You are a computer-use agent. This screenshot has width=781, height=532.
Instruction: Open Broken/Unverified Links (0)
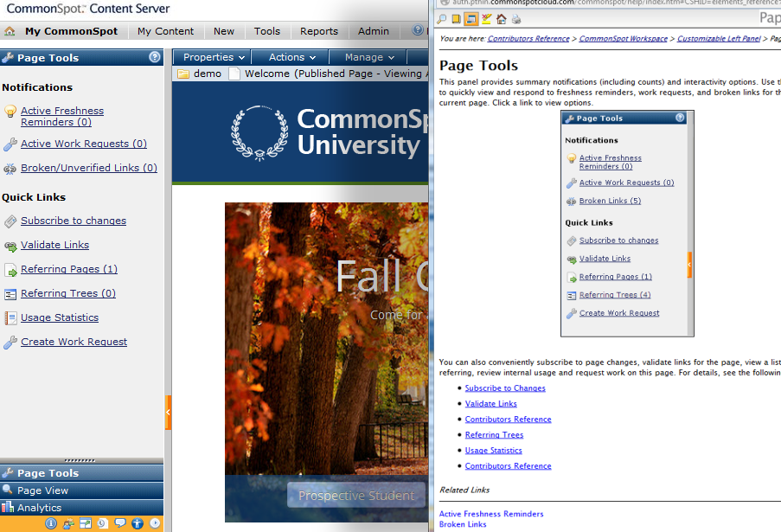tap(89, 168)
